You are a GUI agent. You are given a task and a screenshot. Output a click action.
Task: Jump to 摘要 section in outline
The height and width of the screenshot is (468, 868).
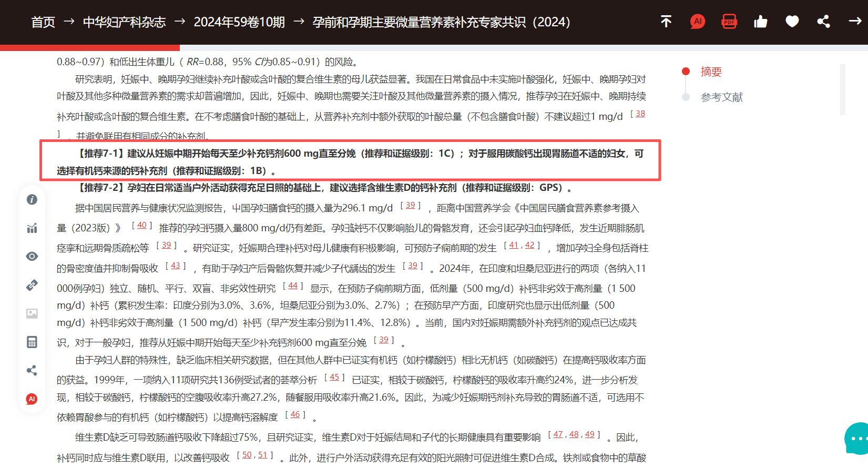coord(711,72)
